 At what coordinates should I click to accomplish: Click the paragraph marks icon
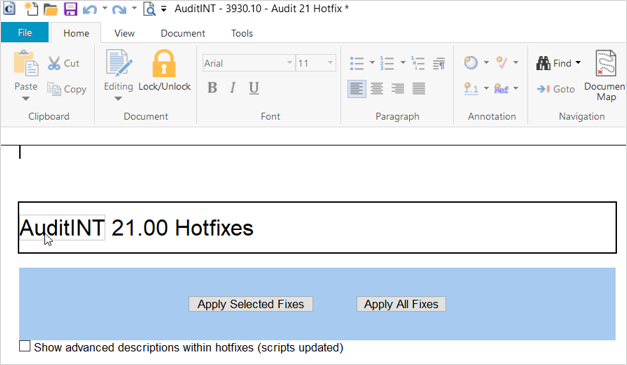pyautogui.click(x=439, y=63)
